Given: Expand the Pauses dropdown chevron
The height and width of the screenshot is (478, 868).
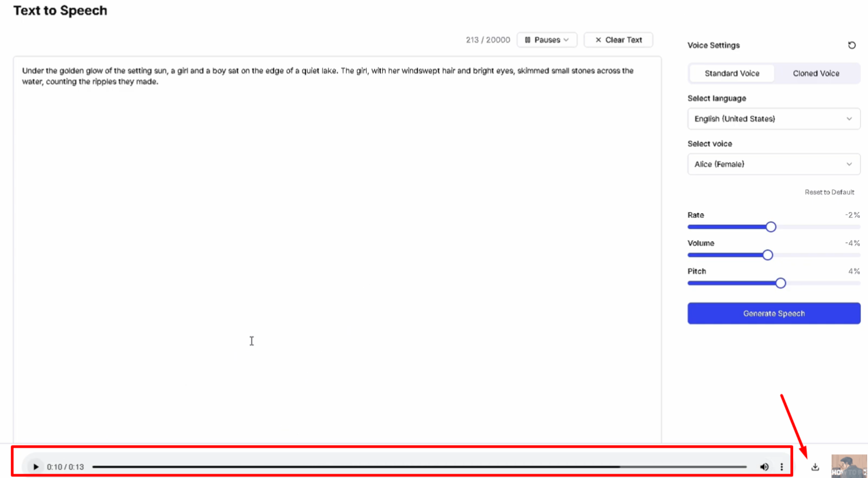Looking at the screenshot, I should click(x=566, y=40).
